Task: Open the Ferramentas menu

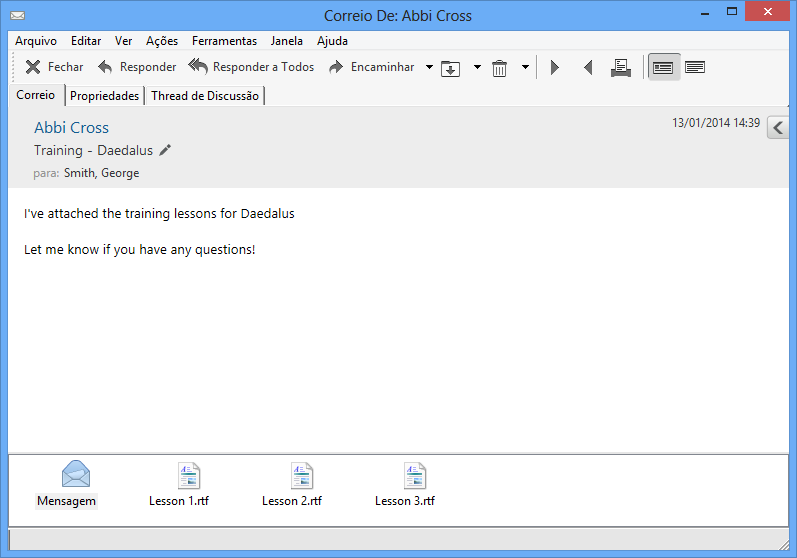Action: pyautogui.click(x=224, y=41)
